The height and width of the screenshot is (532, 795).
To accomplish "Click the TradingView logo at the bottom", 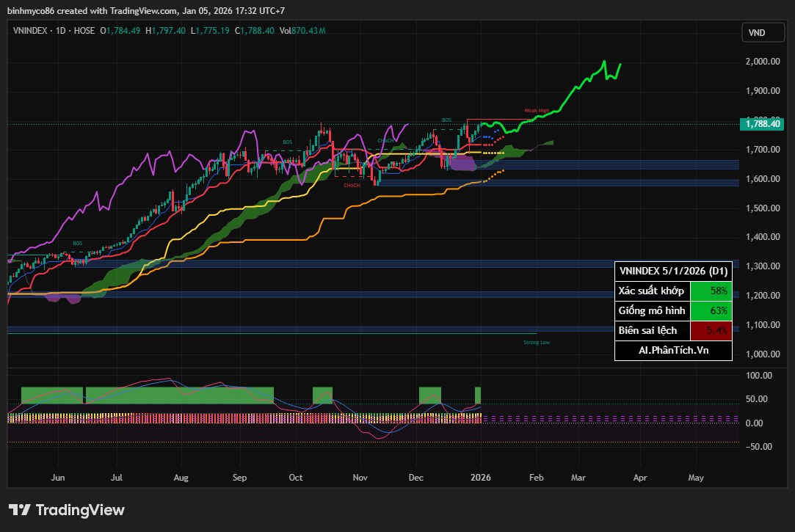I will [67, 510].
